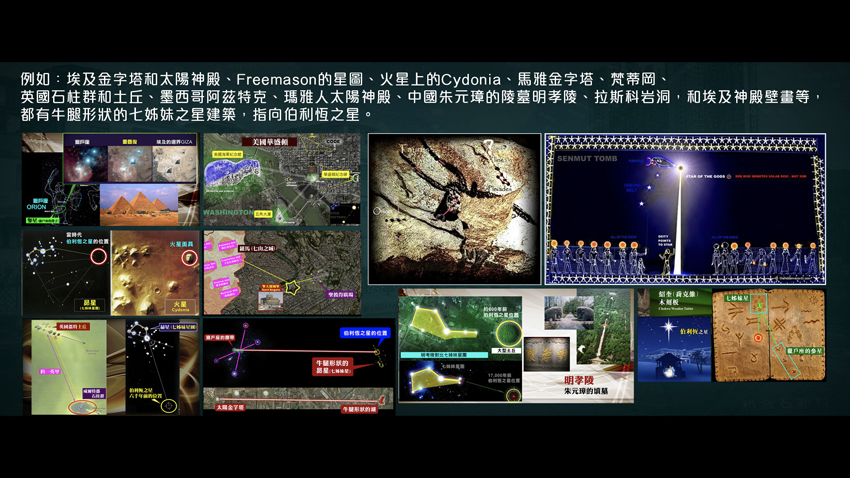Select the Bethlehem star nativity image
Image resolution: width=850 pixels, height=478 pixels.
click(674, 350)
